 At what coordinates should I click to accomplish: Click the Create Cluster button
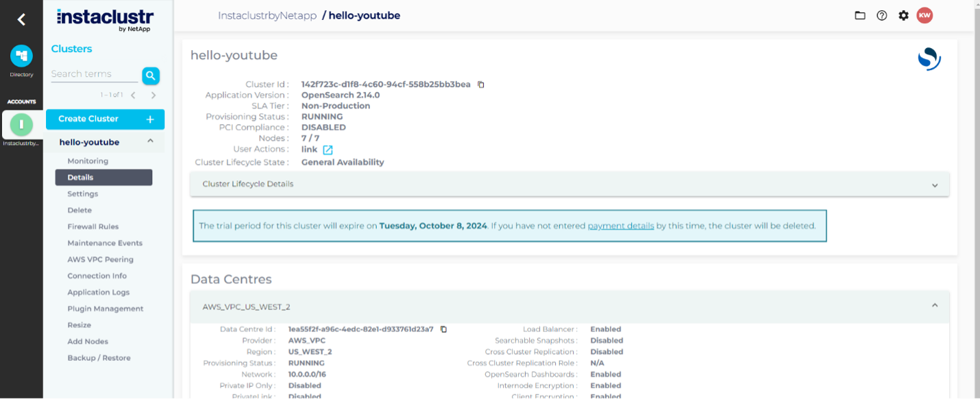coord(105,119)
